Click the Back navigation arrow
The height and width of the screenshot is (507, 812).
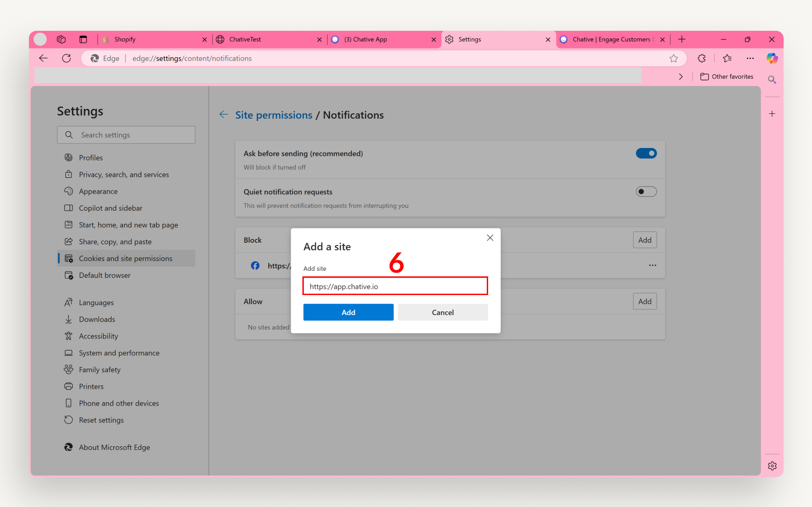(x=43, y=58)
